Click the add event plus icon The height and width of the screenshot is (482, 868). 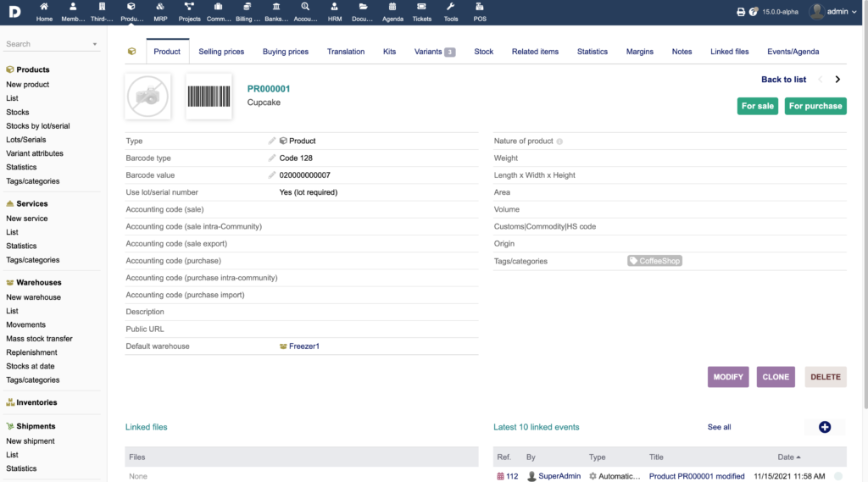(825, 427)
